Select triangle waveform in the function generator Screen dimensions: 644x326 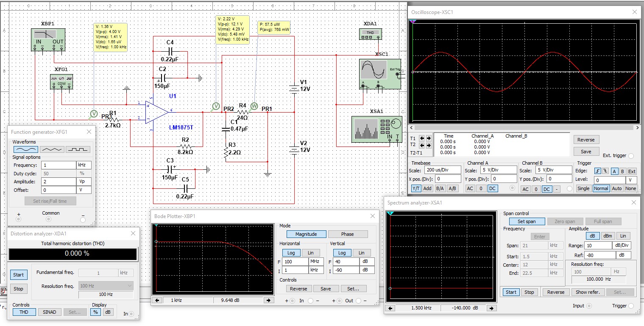pos(52,149)
